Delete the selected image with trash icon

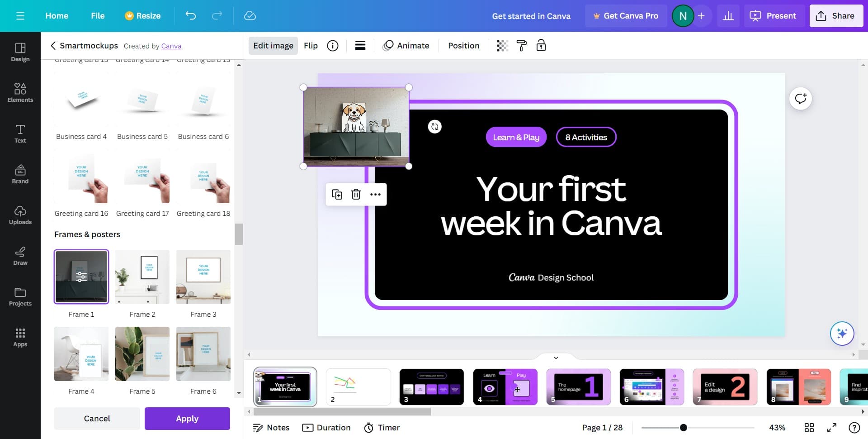click(x=356, y=195)
